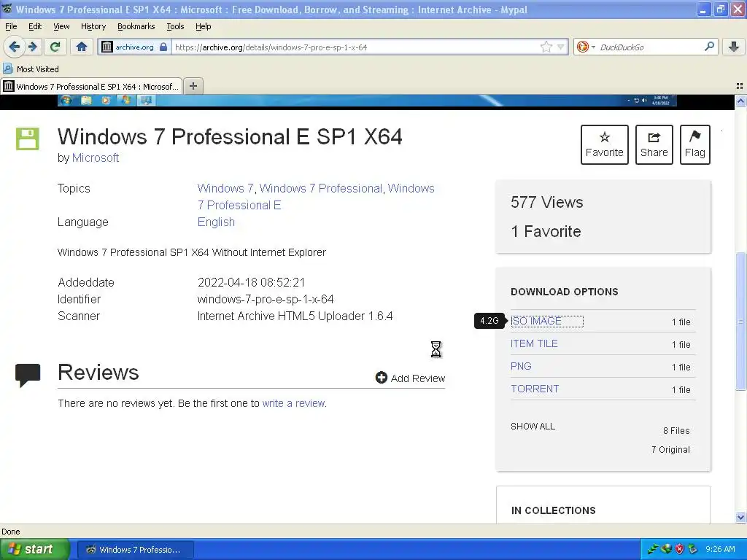747x560 pixels.
Task: Open the Windows 7 topic link
Action: [x=225, y=188]
